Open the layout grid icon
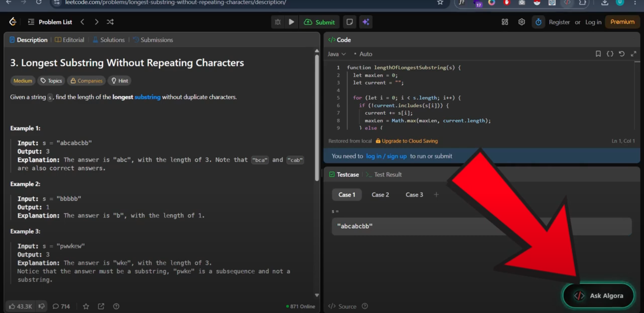 (505, 22)
